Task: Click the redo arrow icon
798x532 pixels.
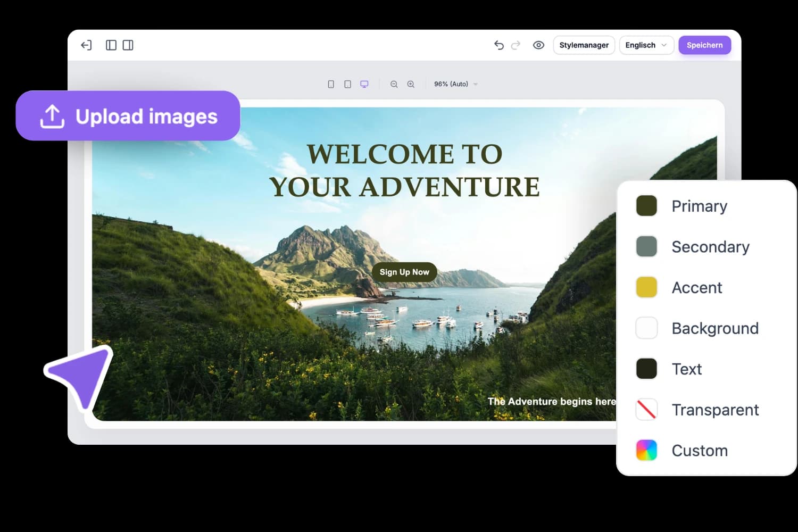Action: click(515, 45)
